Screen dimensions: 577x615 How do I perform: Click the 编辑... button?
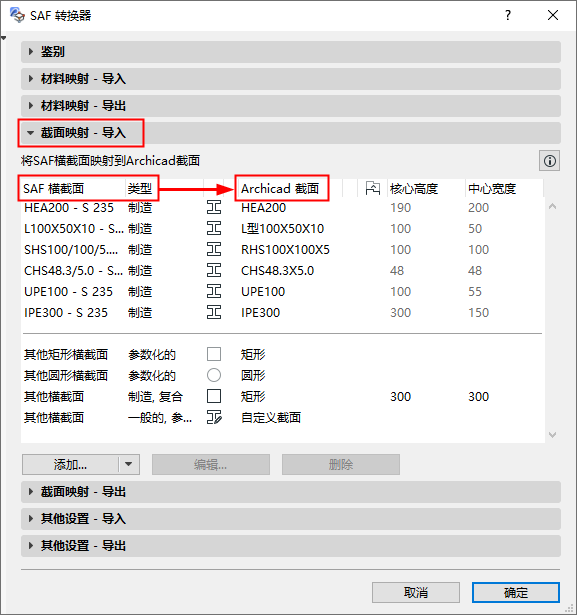click(x=211, y=465)
